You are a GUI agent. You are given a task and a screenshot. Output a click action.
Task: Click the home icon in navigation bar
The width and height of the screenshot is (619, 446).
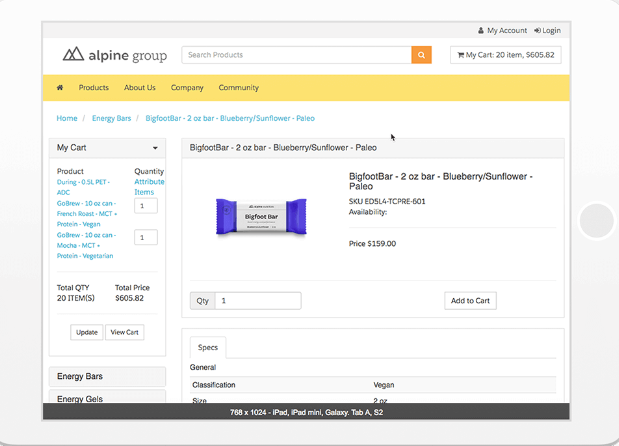click(60, 88)
